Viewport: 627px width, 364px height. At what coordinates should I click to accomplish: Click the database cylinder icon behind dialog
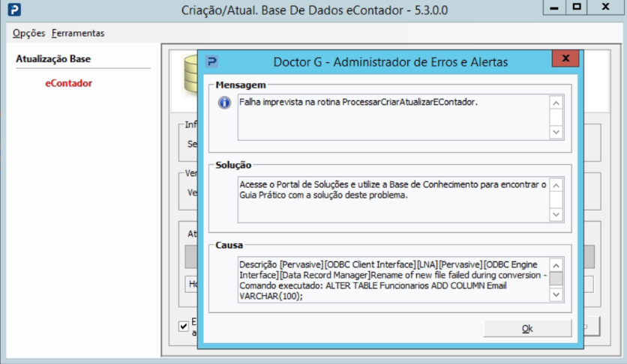[190, 74]
